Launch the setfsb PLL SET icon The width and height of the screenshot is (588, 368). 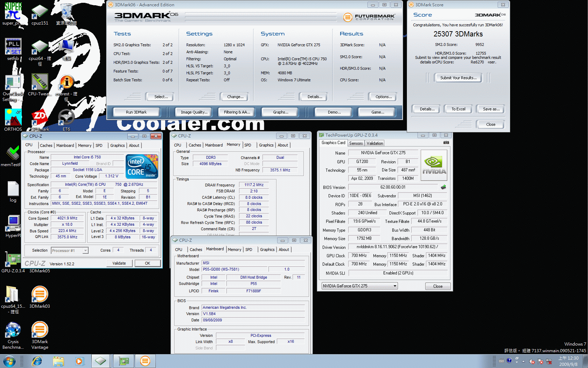(13, 49)
